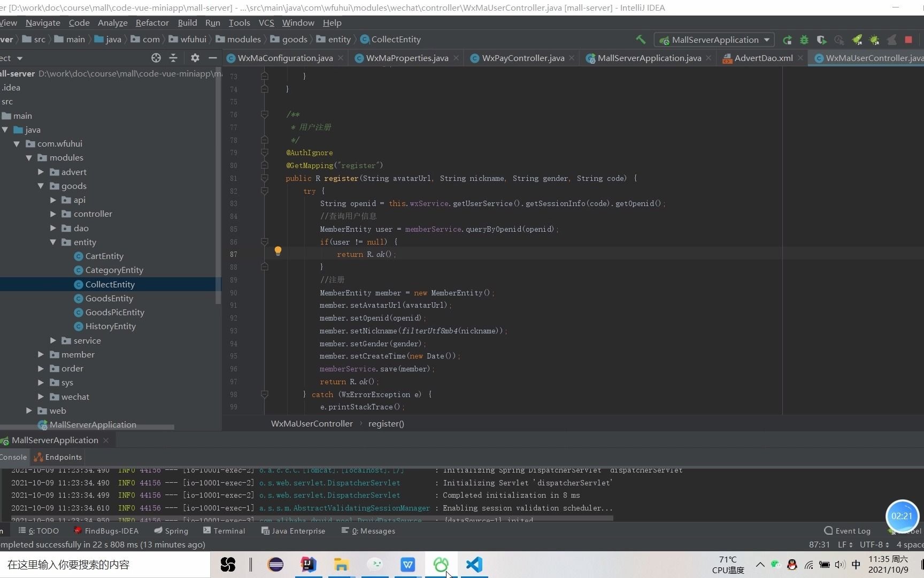
Task: Stop the running application with the red square
Action: click(x=908, y=40)
